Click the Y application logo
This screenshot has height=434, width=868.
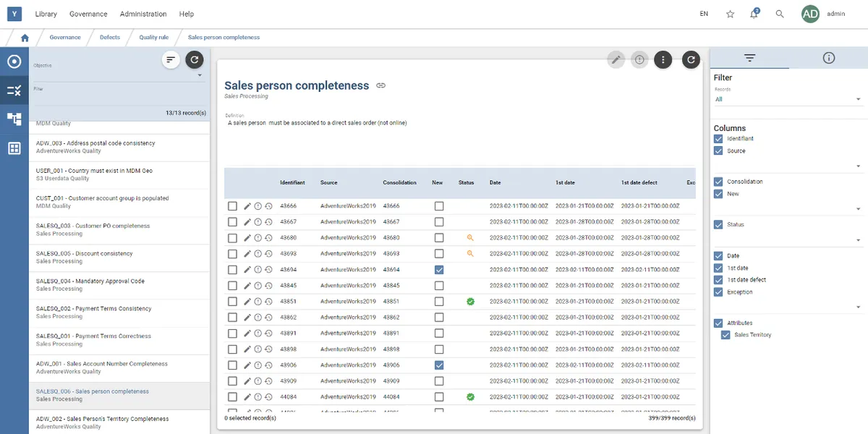14,14
